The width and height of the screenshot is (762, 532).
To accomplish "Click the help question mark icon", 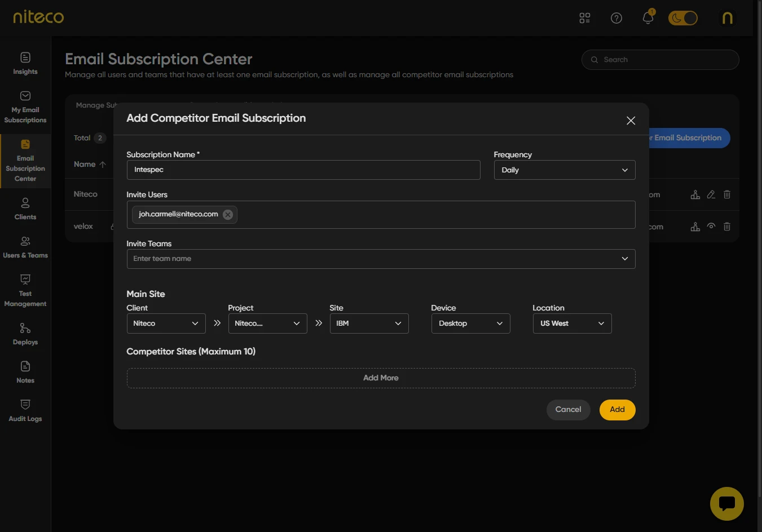I will pos(616,18).
